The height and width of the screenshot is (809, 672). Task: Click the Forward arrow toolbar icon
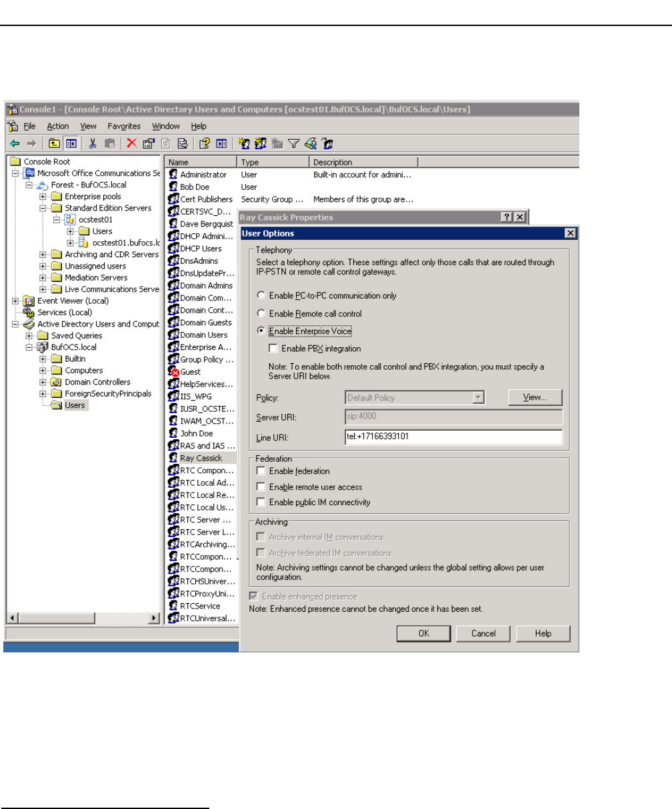pos(30,143)
